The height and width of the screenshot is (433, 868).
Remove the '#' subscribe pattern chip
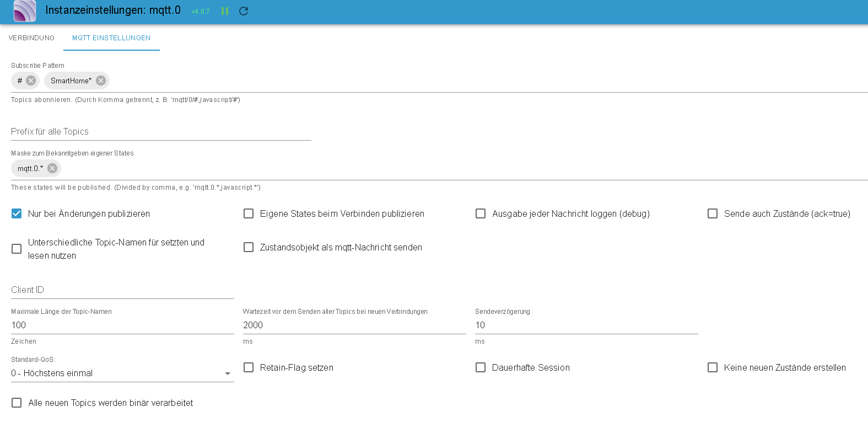tap(31, 81)
